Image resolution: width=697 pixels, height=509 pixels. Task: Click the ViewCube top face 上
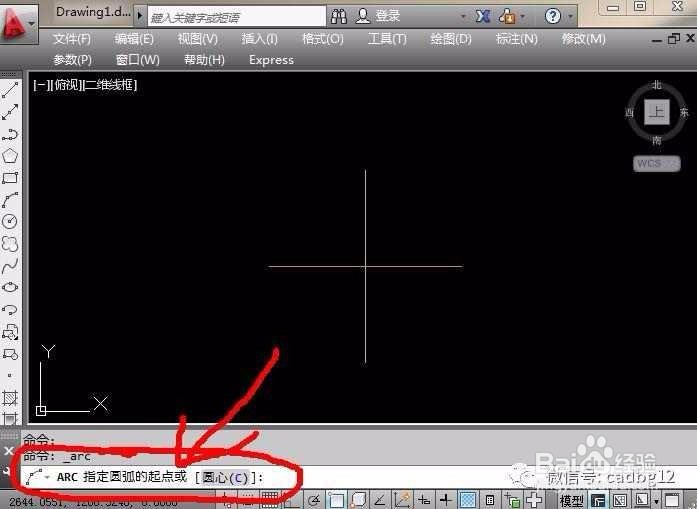click(657, 112)
